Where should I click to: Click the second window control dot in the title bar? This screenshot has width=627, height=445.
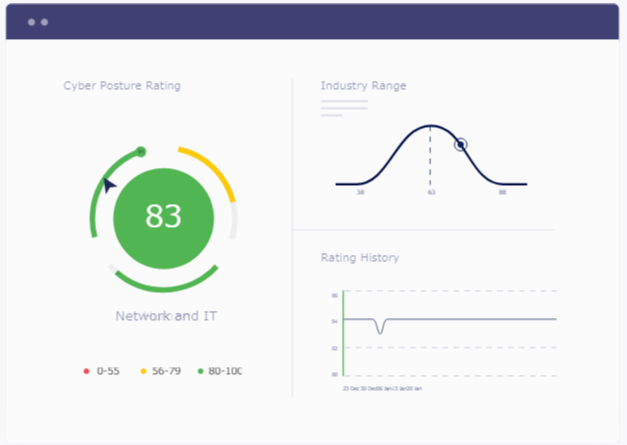point(44,22)
